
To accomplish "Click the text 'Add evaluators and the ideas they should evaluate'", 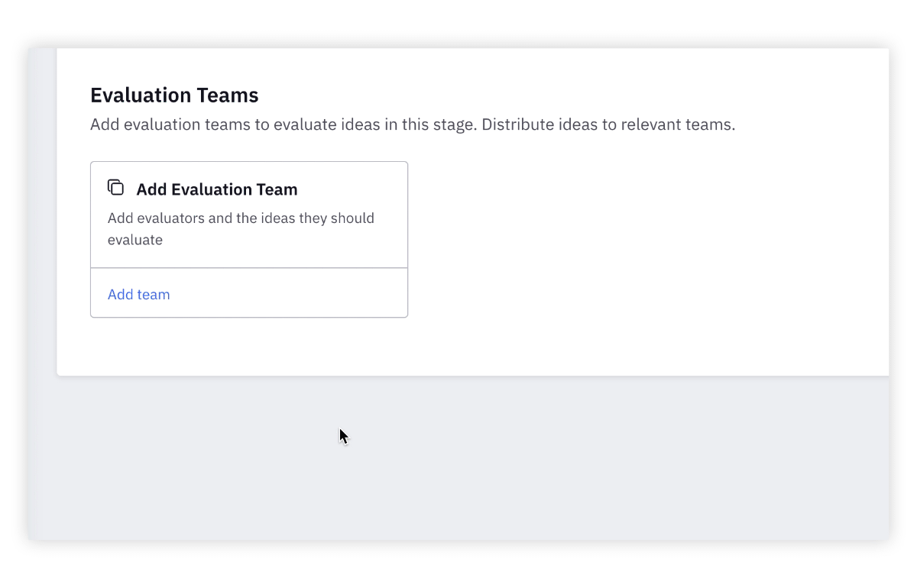I will click(241, 229).
